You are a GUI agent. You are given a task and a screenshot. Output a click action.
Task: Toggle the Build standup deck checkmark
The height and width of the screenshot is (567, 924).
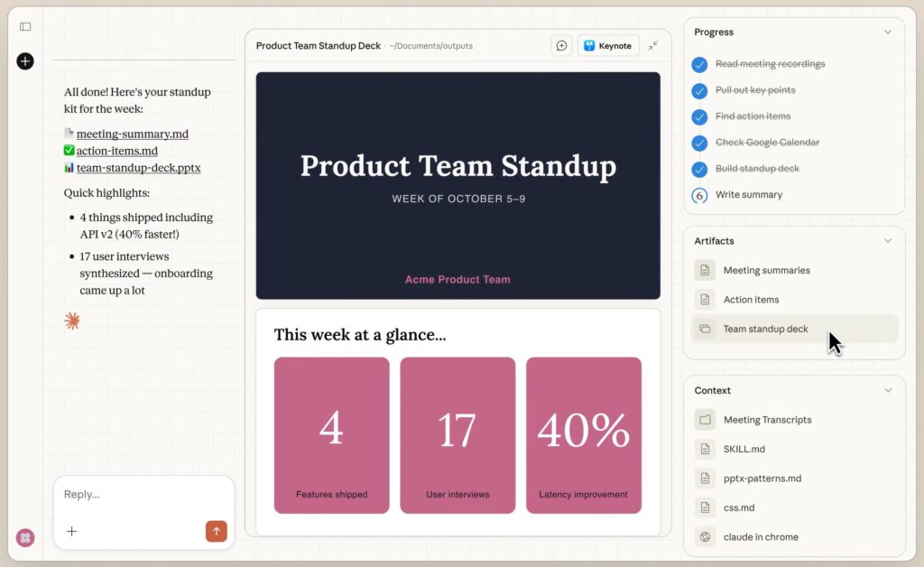coord(699,169)
